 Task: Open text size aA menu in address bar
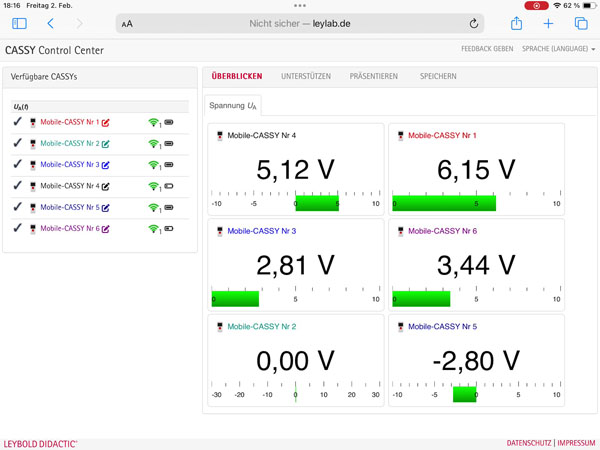127,24
